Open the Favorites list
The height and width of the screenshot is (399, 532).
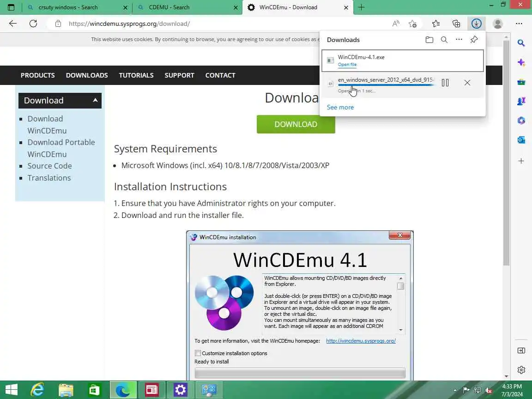(436, 24)
